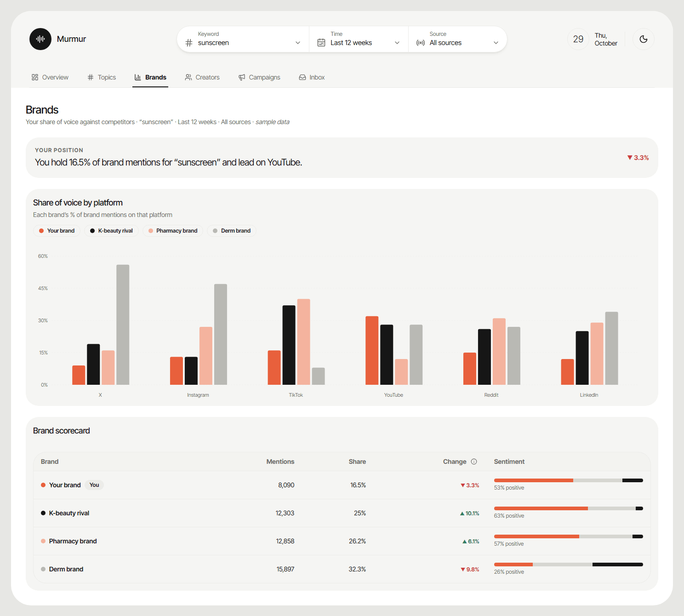Image resolution: width=684 pixels, height=616 pixels.
Task: Open the Keyword sunscreen dropdown chevron
Action: 298,43
